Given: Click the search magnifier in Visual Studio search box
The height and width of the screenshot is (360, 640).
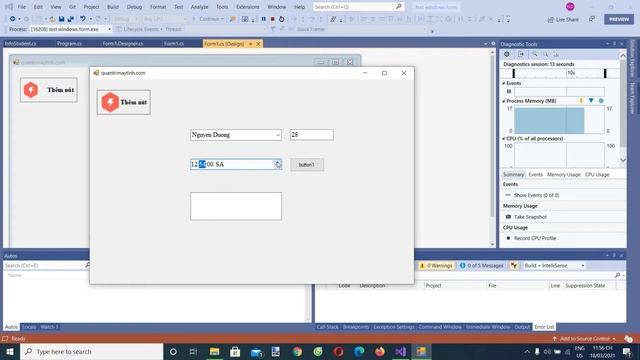Looking at the screenshot, I should tap(398, 7).
